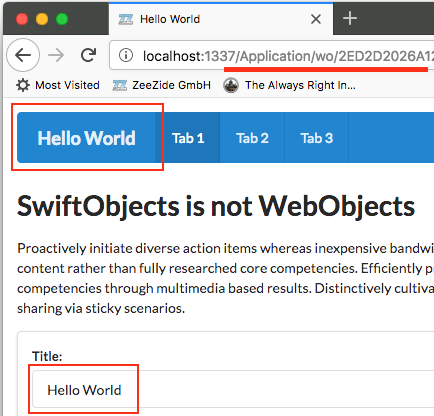This screenshot has height=416, width=434.
Task: Click the Hello World tab favicon
Action: [126, 19]
